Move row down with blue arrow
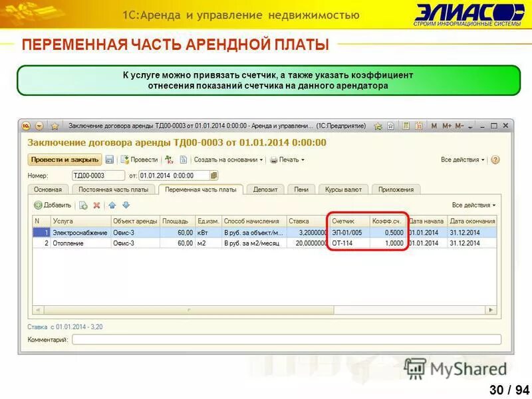The image size is (532, 399). click(x=126, y=205)
